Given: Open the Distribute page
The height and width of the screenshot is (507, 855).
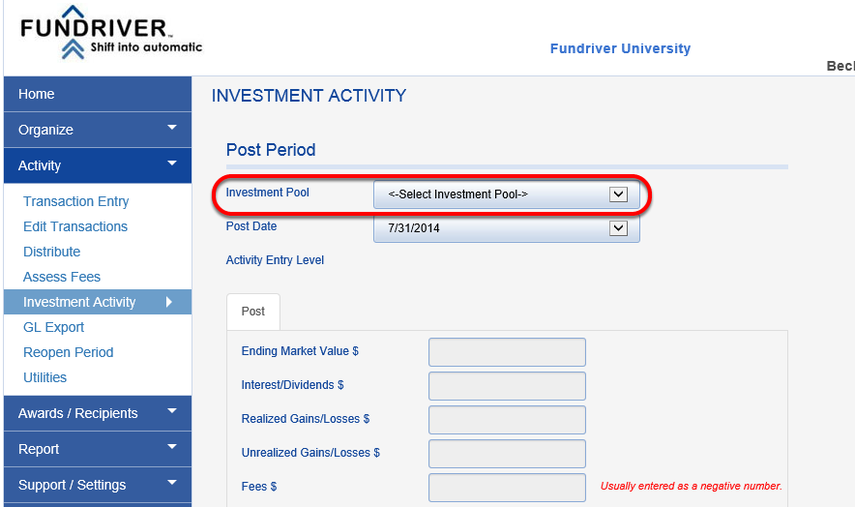Looking at the screenshot, I should 52,251.
